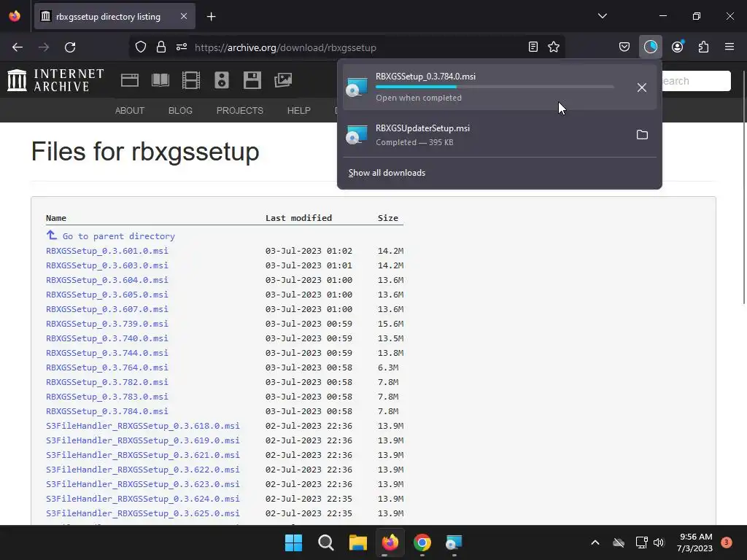Open the Internet Archive Software floppy icon
Screen dimensions: 747x560
coord(252,80)
